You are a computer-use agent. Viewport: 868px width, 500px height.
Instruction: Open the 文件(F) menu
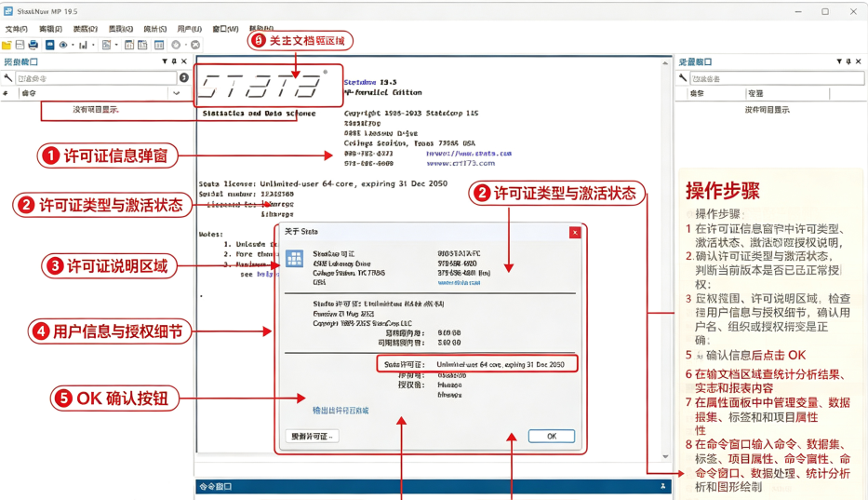[x=16, y=29]
